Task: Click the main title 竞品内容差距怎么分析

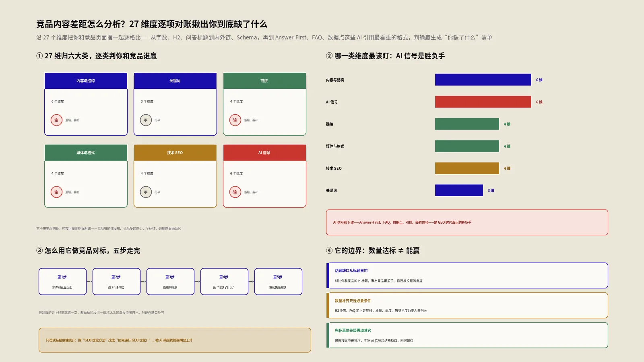Action: (152, 24)
